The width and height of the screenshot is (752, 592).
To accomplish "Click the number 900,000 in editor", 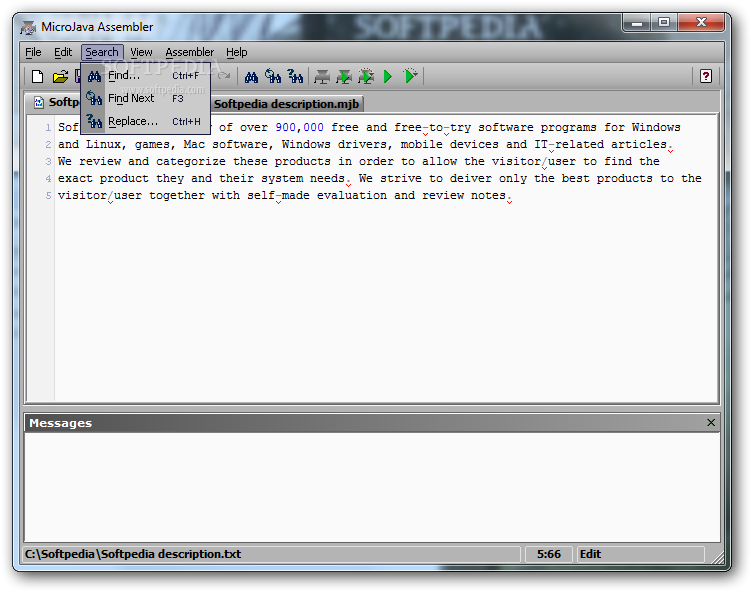I will point(299,127).
